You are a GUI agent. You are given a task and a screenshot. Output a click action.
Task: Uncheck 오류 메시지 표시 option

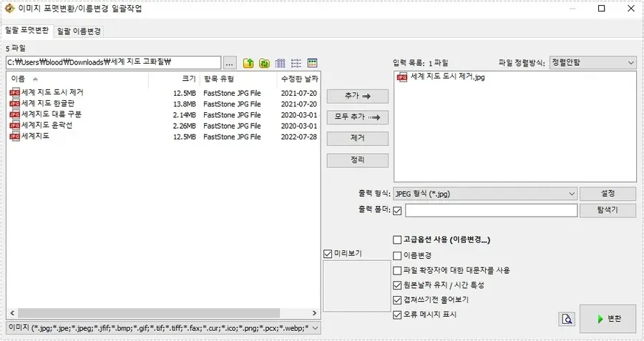tap(397, 315)
